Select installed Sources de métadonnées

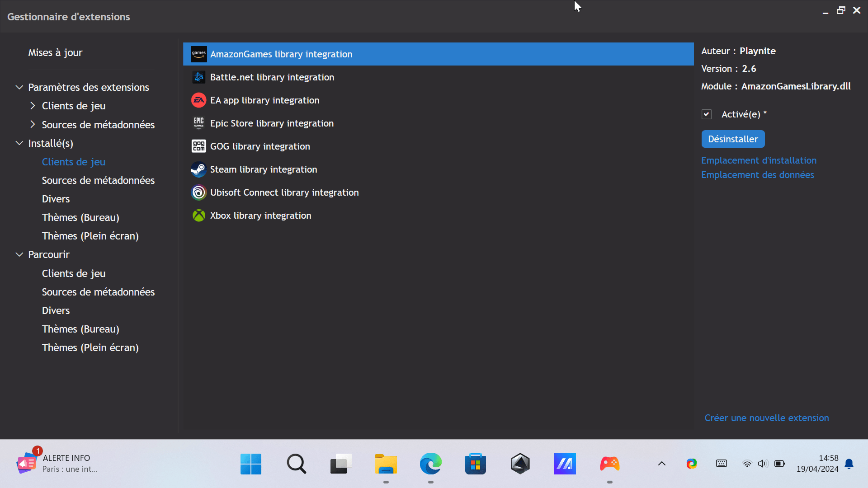click(98, 180)
